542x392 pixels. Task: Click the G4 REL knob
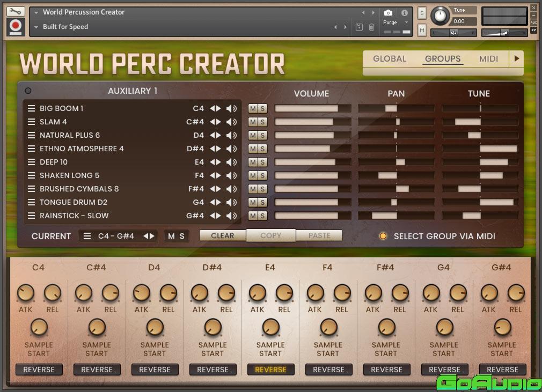coord(458,293)
